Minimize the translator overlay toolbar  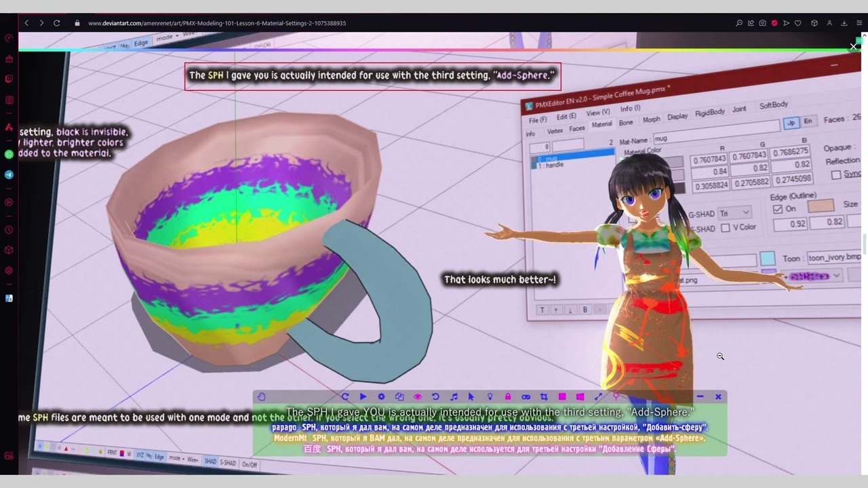click(x=700, y=397)
